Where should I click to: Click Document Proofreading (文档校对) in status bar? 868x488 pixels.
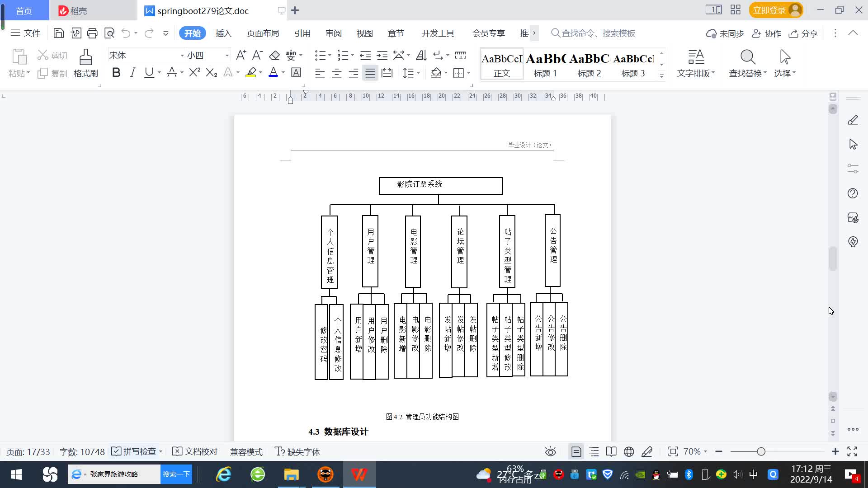195,452
